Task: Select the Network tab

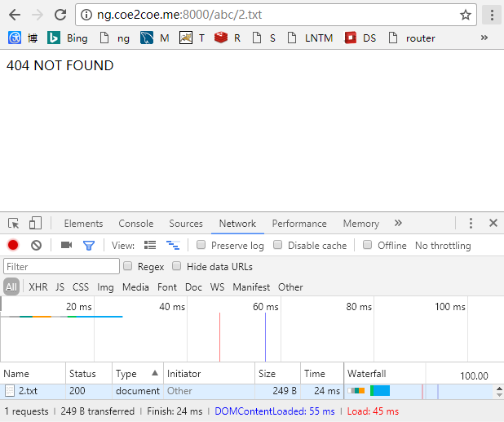Action: pyautogui.click(x=237, y=223)
